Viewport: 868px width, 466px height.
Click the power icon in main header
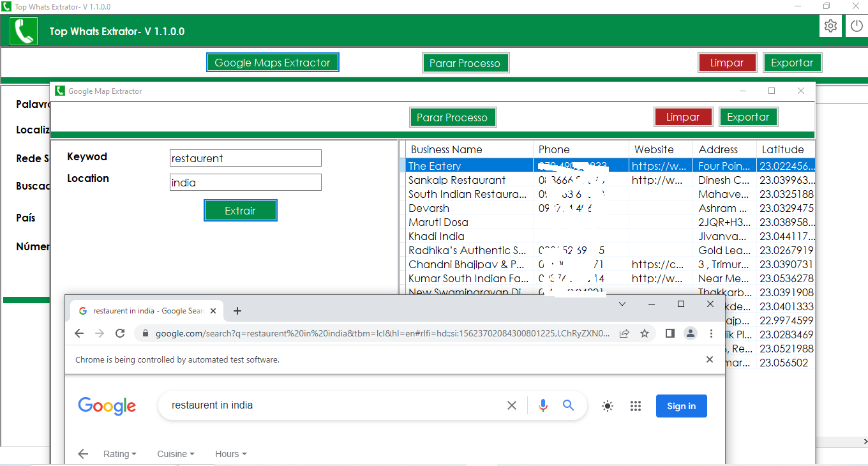point(857,26)
